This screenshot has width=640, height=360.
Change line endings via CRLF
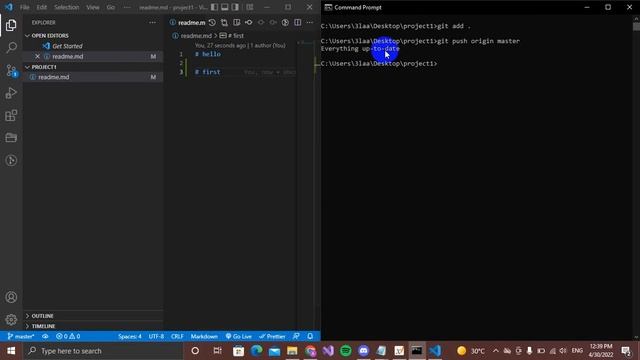pos(177,336)
